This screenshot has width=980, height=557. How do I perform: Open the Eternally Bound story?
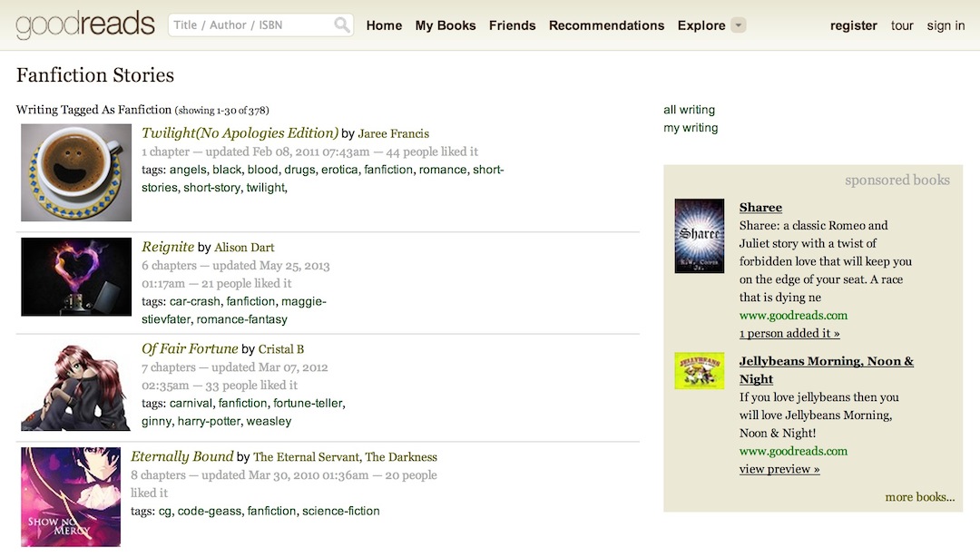point(181,456)
